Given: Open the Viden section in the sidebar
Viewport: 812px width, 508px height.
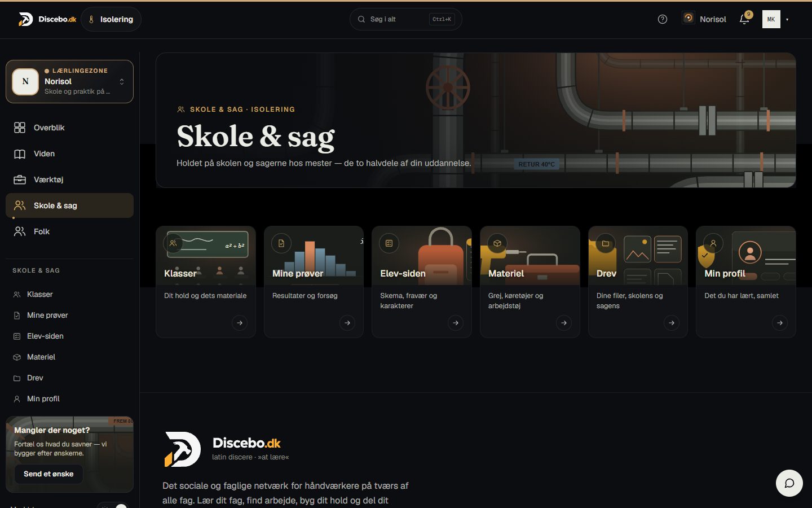Looking at the screenshot, I should coord(69,154).
